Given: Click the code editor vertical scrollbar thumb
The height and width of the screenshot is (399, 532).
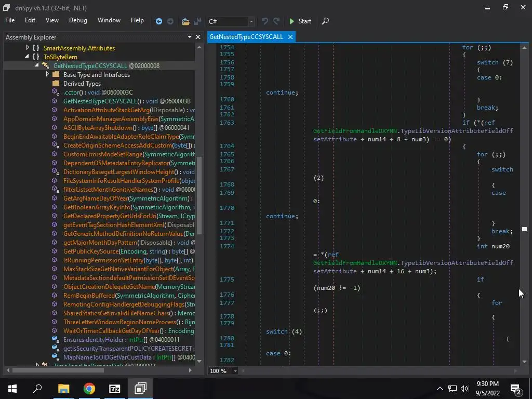Looking at the screenshot, I should 524,229.
